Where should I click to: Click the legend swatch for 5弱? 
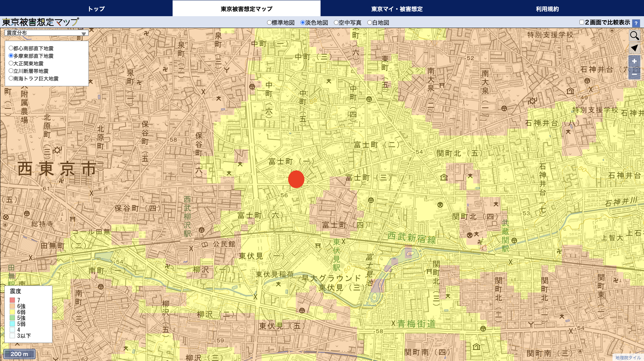pos(12,324)
